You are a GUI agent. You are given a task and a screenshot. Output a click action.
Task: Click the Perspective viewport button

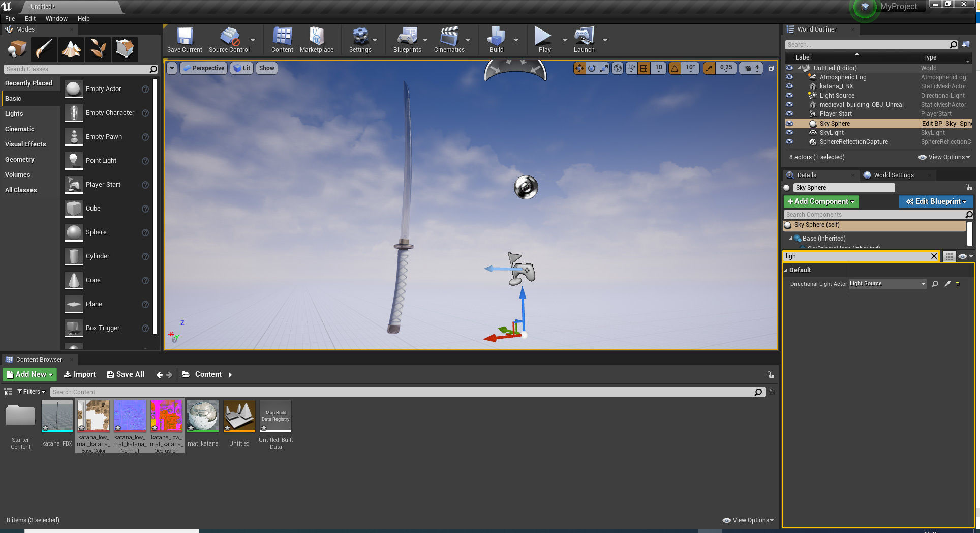click(203, 68)
